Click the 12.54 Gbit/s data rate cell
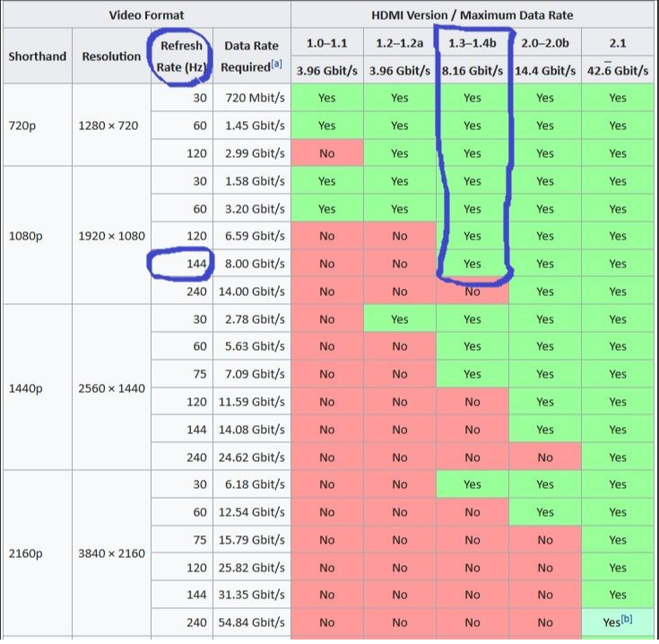The image size is (659, 644). [x=252, y=512]
